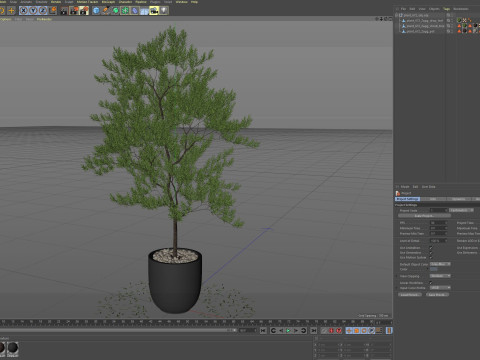
Task: Open the Floor environment objects icon
Action: (x=144, y=11)
